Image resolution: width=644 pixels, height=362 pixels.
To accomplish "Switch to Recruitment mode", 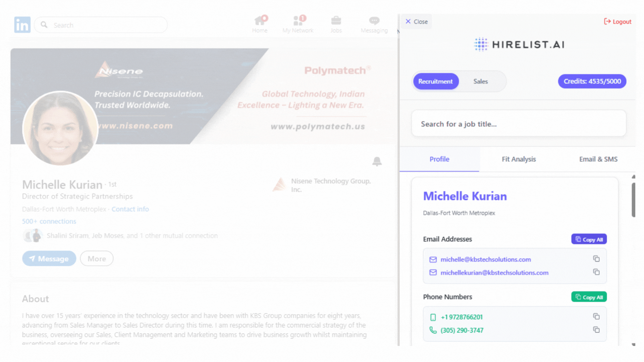I will [x=435, y=81].
